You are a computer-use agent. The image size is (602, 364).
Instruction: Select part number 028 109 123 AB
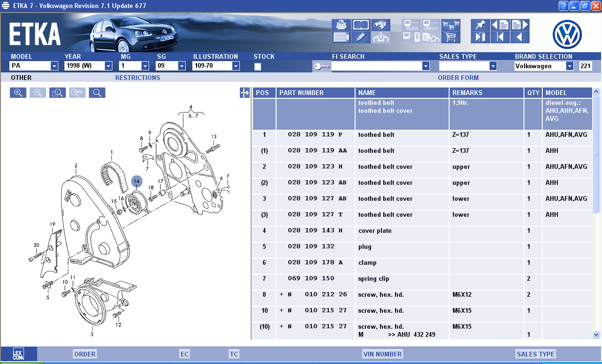(x=317, y=183)
